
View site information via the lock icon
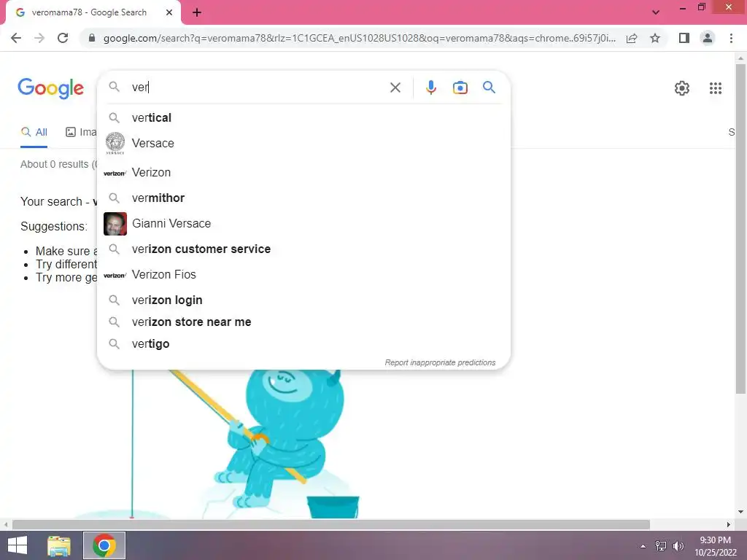point(92,38)
